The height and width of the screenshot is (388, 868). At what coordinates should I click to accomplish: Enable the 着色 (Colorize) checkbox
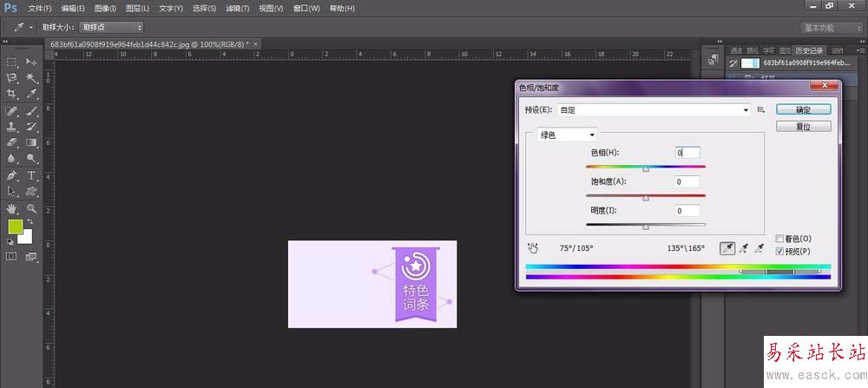[779, 239]
